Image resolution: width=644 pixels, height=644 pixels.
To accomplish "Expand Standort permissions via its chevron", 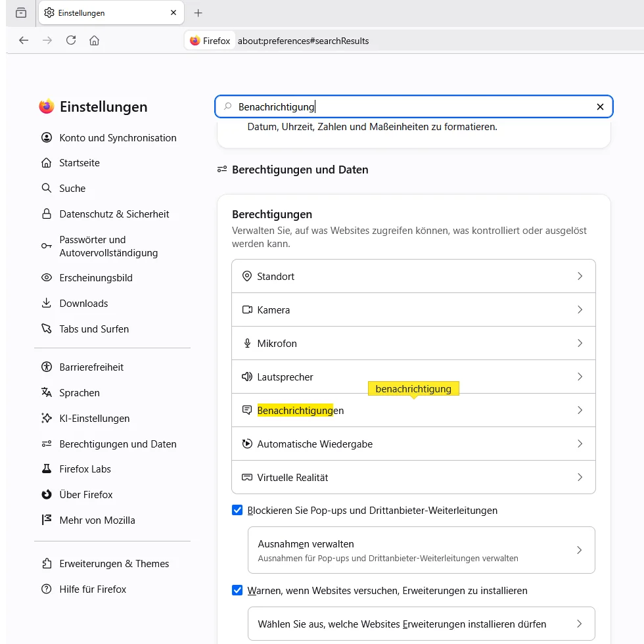I will (x=580, y=276).
